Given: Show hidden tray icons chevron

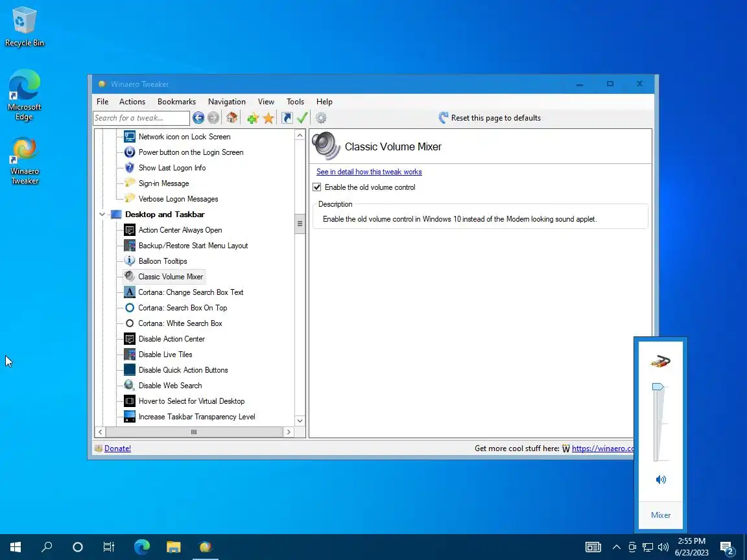Looking at the screenshot, I should [617, 547].
